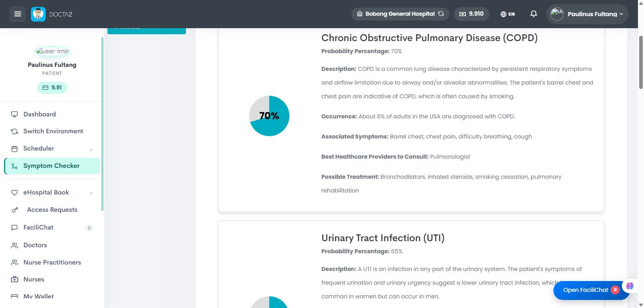Click the globe language icon
644x308 pixels.
(x=503, y=14)
